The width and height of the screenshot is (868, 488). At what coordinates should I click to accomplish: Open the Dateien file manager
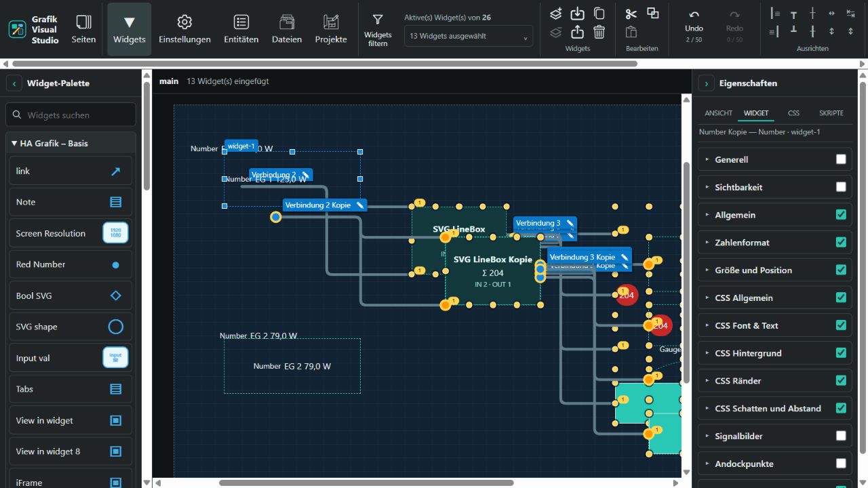287,29
